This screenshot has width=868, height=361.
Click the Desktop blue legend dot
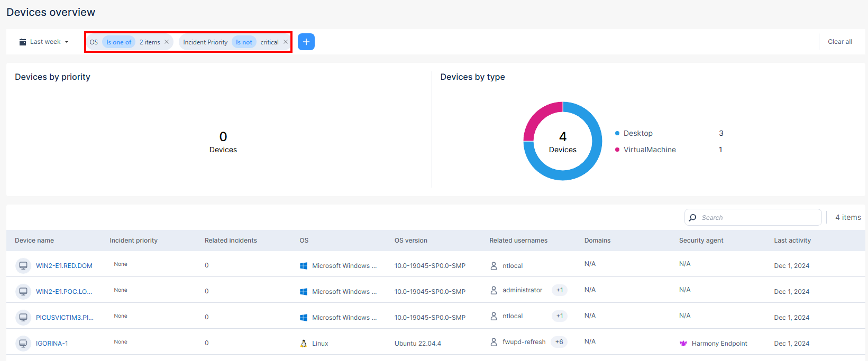coord(617,133)
